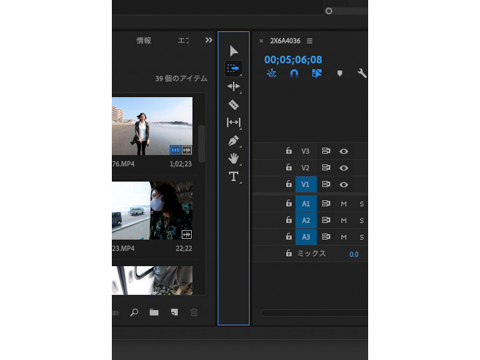This screenshot has width=480, height=360.
Task: Solo audio track A3
Action: [x=362, y=237]
